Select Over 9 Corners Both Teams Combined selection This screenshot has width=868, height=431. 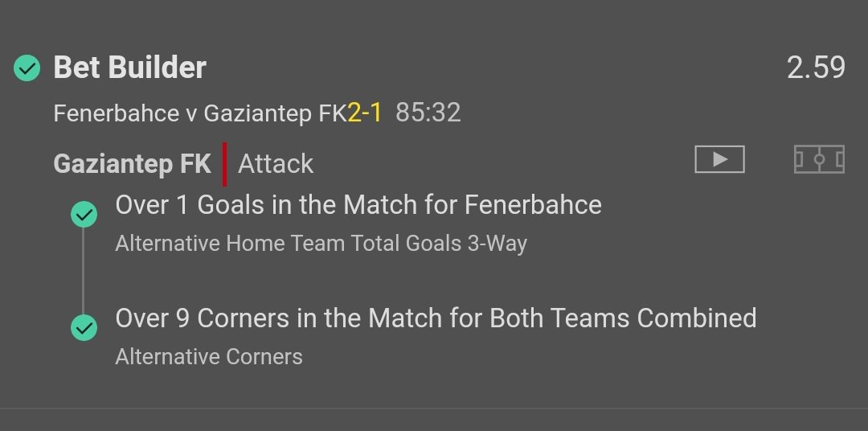point(436,318)
